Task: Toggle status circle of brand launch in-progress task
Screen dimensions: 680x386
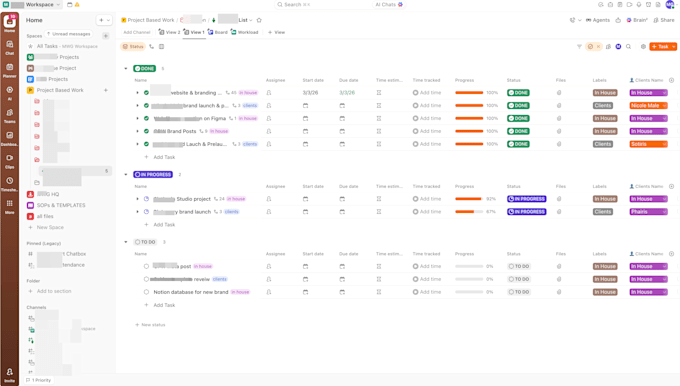Action: tap(146, 212)
